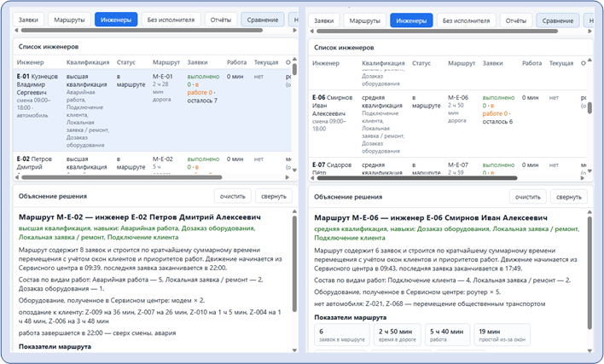Click route M-E-06 cell
This screenshot has height=364, width=604.
coord(458,98)
